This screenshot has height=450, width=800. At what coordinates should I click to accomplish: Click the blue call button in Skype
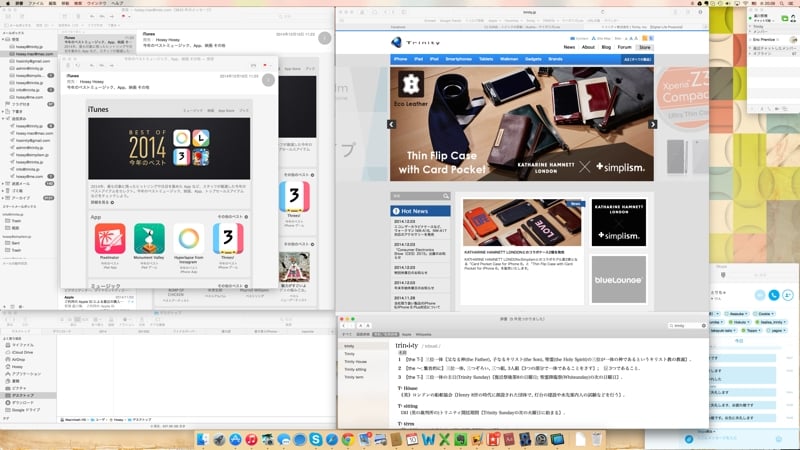point(773,296)
